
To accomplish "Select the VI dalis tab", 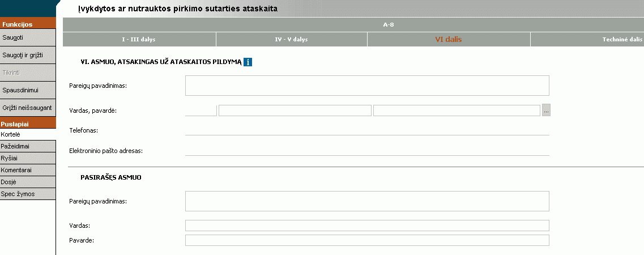I will click(449, 40).
